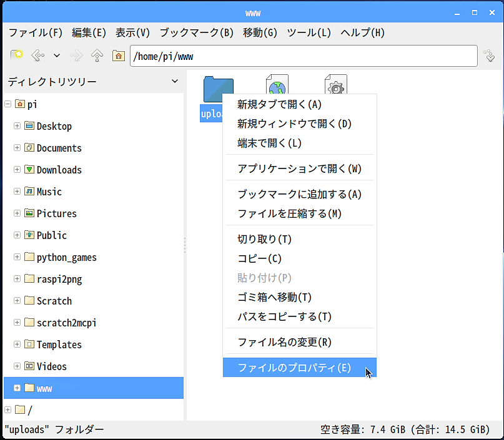Expand the Downloads tree node
The height and width of the screenshot is (440, 504).
tap(17, 170)
